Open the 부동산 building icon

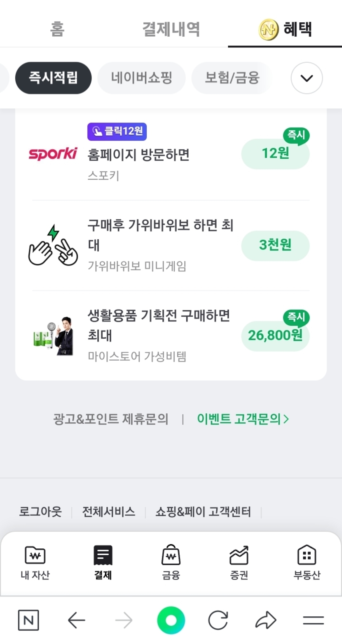[x=307, y=555]
